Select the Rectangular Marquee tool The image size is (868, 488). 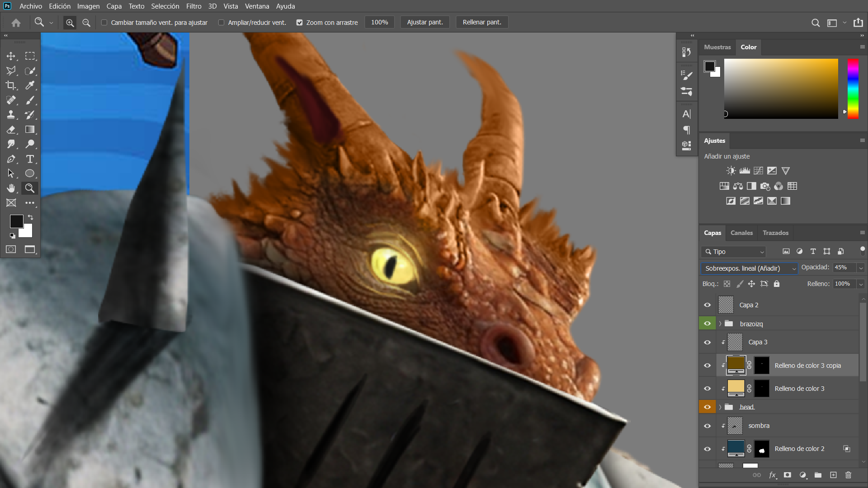click(30, 56)
